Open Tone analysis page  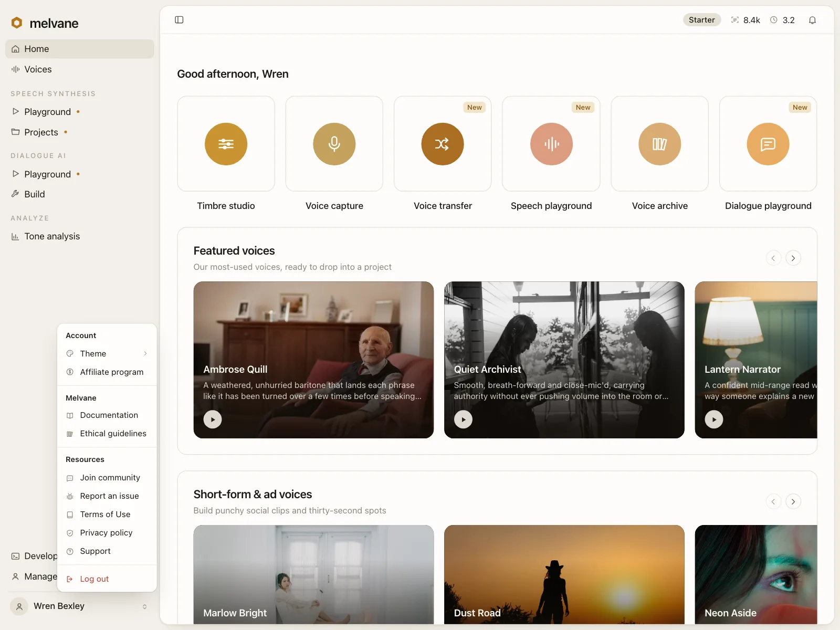pyautogui.click(x=80, y=236)
